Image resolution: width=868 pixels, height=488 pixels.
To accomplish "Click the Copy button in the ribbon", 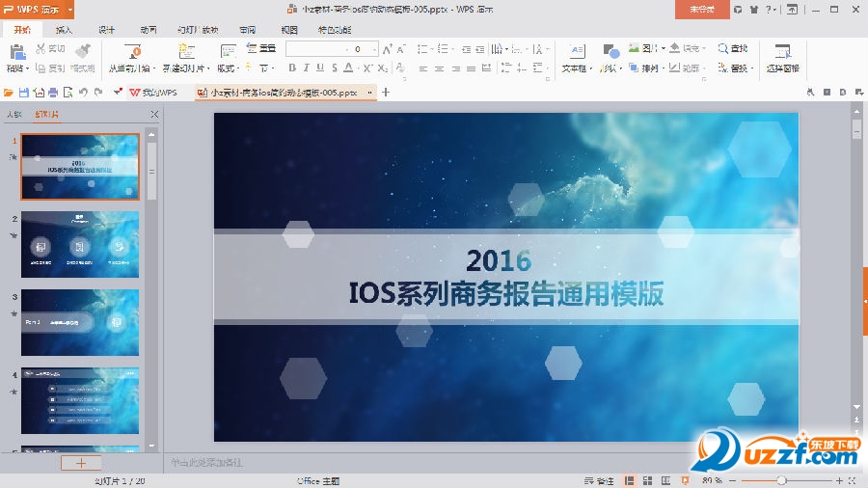I will [x=50, y=68].
